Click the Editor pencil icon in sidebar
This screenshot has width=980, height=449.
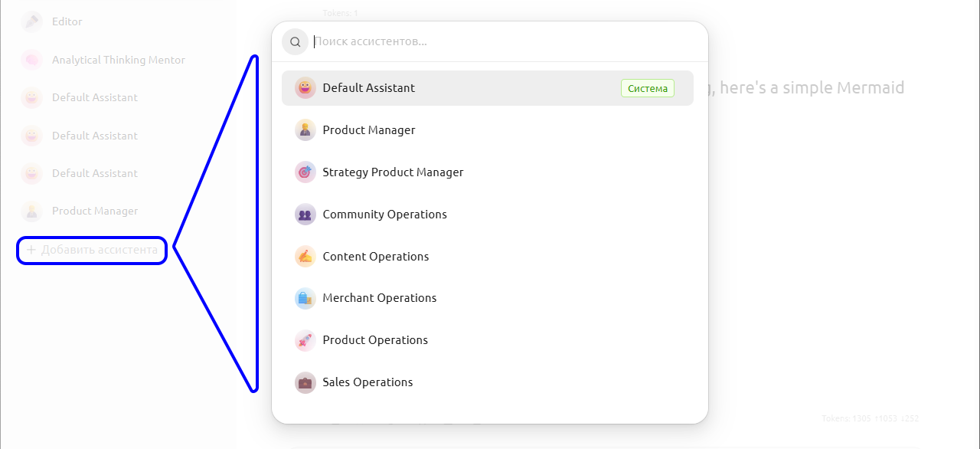pos(31,21)
